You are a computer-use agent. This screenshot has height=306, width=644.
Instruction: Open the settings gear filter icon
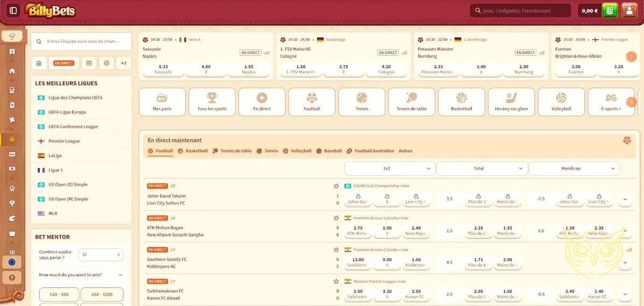point(107,63)
